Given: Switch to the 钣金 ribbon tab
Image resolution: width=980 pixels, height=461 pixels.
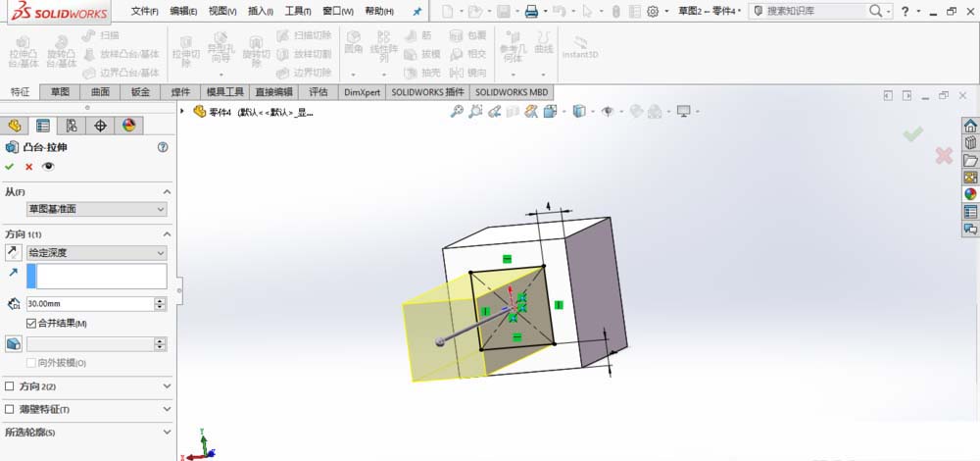Looking at the screenshot, I should coord(140,92).
